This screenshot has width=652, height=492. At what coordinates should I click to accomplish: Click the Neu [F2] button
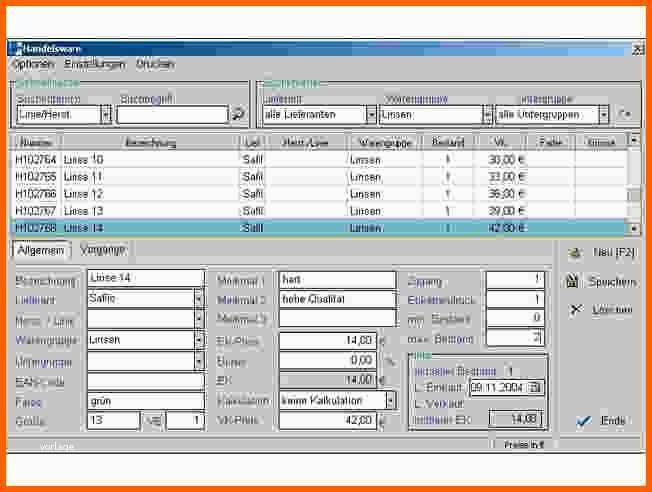point(602,252)
